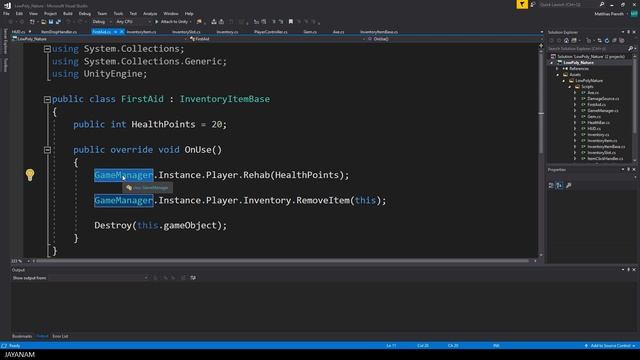Click Add to Source Control
The image size is (640, 360).
pos(610,346)
